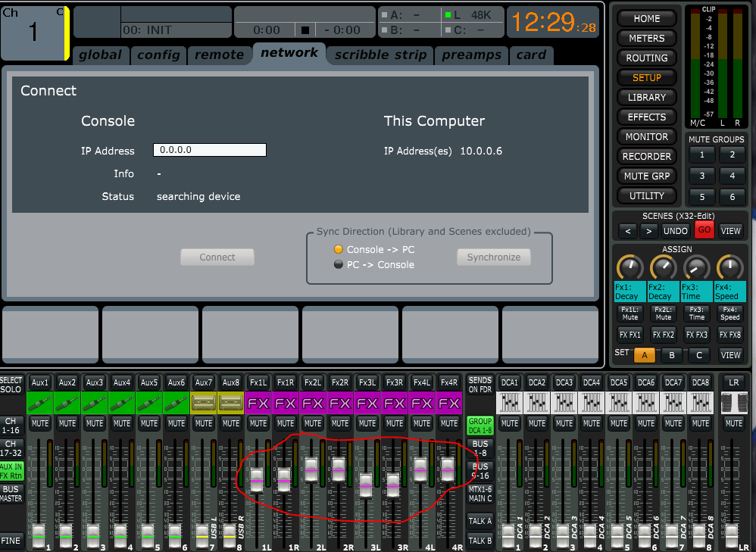756x552 pixels.
Task: Select the BUS 1-8 fader layer
Action: tap(480, 448)
